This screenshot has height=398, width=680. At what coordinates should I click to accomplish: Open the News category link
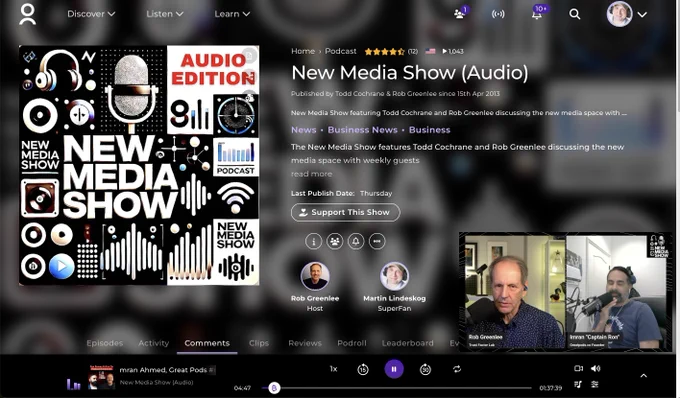(x=304, y=130)
